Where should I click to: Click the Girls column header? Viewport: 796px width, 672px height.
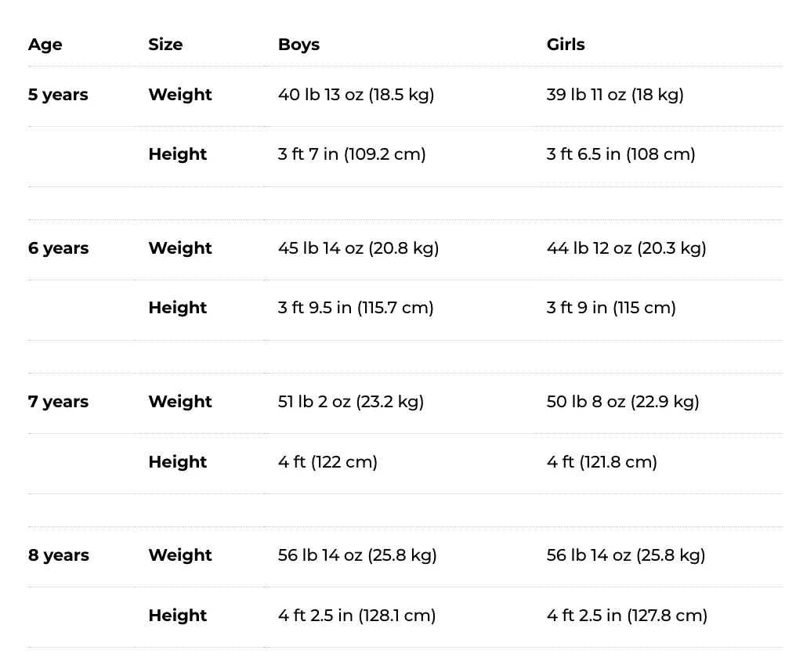coord(566,45)
